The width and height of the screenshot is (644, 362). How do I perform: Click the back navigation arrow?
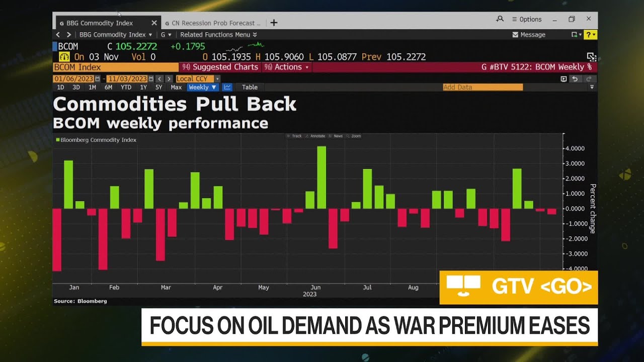coord(58,35)
